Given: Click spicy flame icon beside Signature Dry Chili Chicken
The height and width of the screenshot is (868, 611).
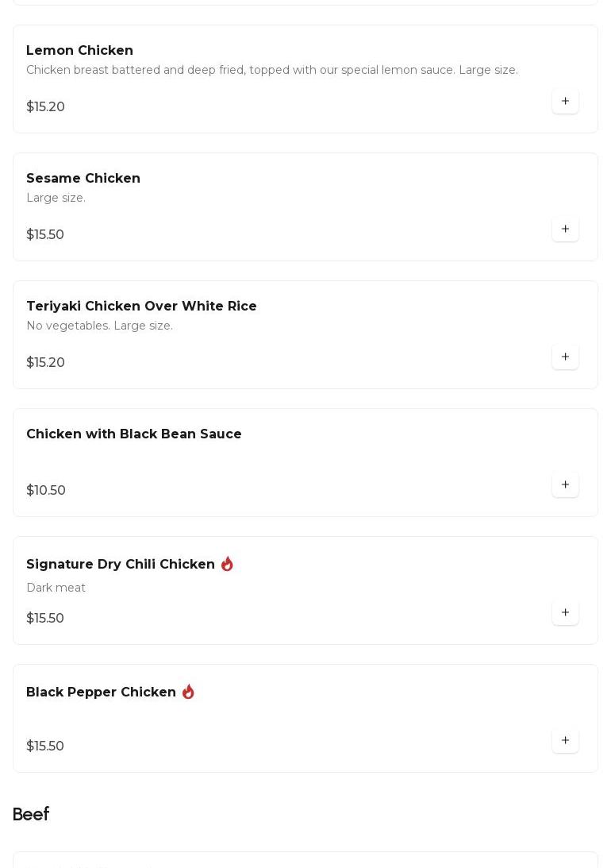Looking at the screenshot, I should [227, 564].
